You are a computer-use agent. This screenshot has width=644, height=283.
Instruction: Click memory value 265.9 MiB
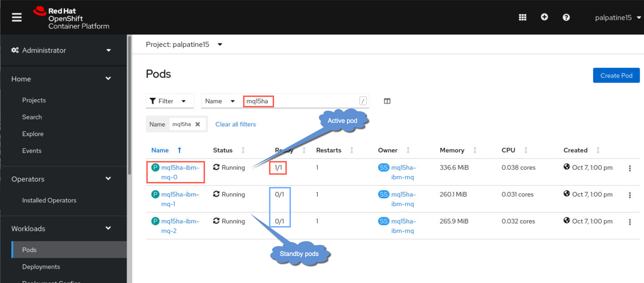click(454, 221)
